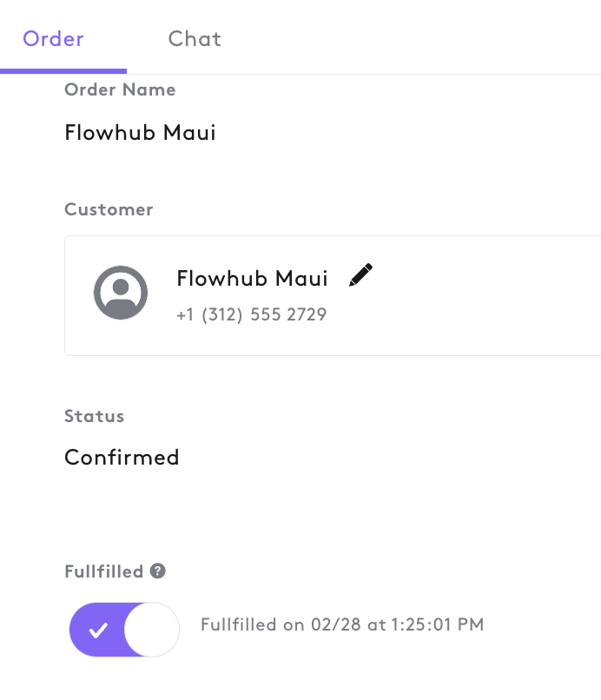601x700 pixels.
Task: Click the Confirmed status value
Action: pos(122,457)
